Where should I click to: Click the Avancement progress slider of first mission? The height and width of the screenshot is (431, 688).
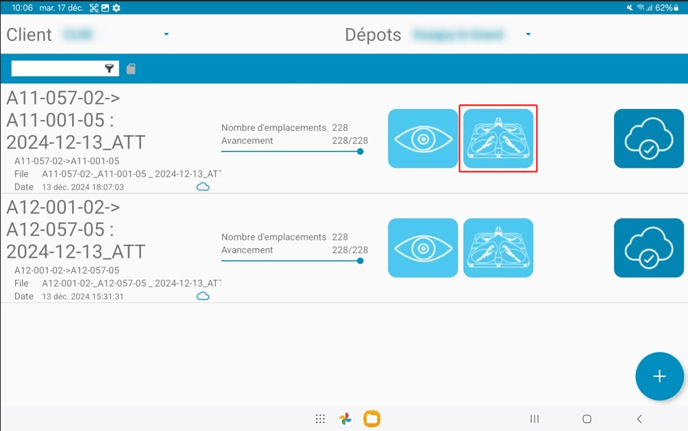(291, 152)
